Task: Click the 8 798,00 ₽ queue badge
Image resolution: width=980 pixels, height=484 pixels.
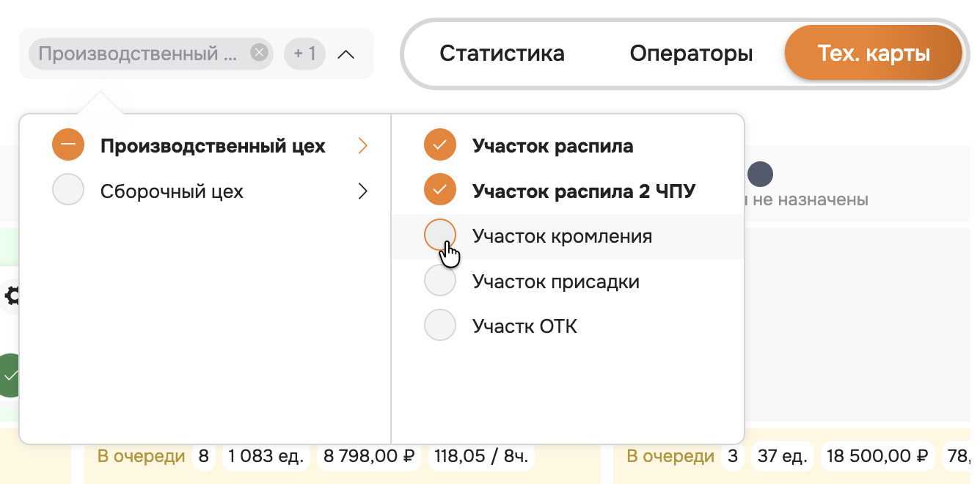Action: [x=369, y=456]
